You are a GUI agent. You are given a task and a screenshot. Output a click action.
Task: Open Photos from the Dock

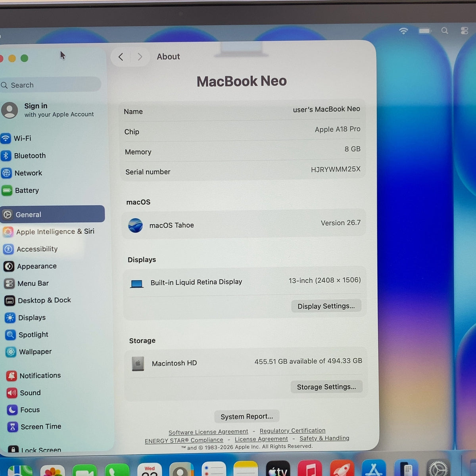52,470
